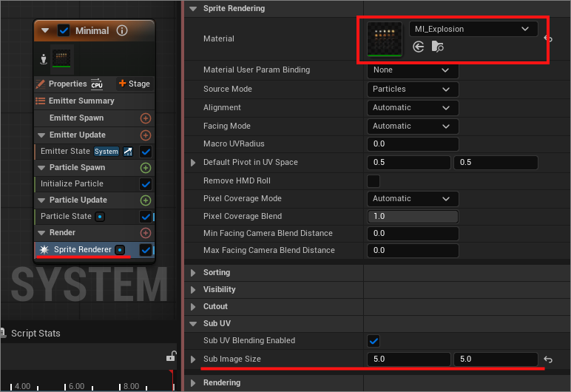Click the MI_Explosion material thumbnail

(385, 39)
